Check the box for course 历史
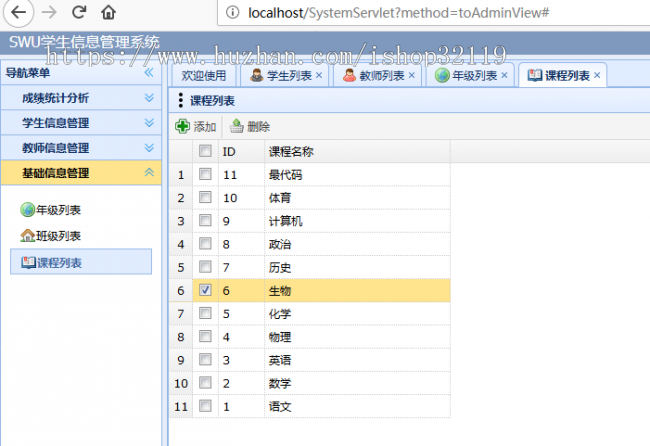This screenshot has height=446, width=650. 205,267
